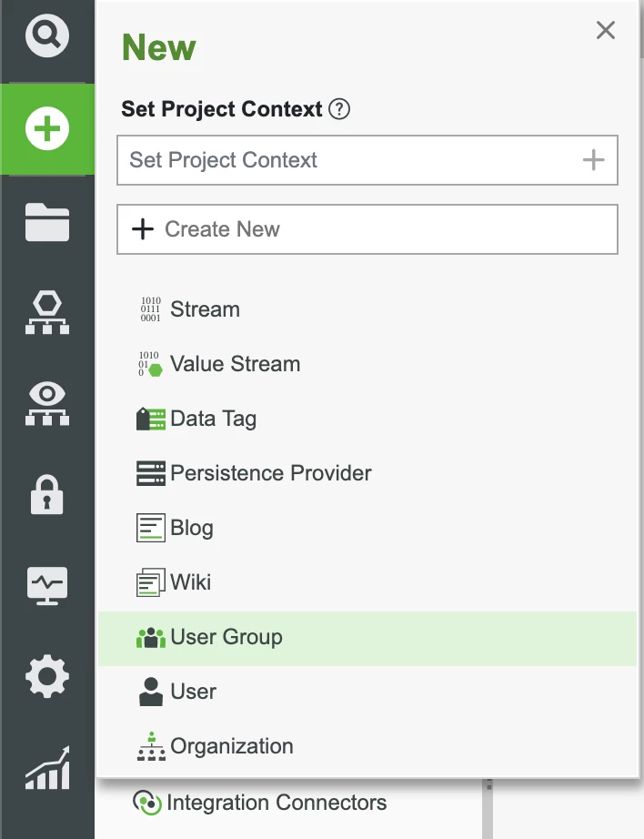Click the Create New button
The width and height of the screenshot is (644, 839).
click(367, 228)
